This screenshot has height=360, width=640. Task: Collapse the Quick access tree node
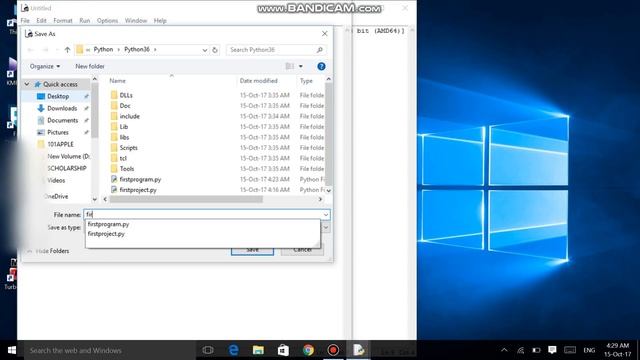click(27, 84)
